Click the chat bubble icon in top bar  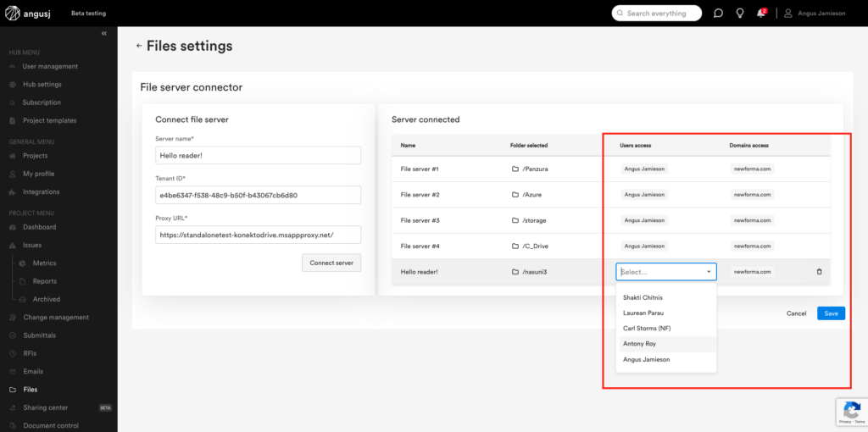[718, 14]
